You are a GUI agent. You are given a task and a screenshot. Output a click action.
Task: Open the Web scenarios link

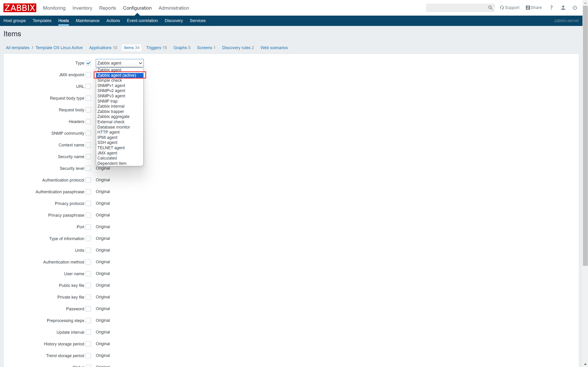(x=274, y=48)
